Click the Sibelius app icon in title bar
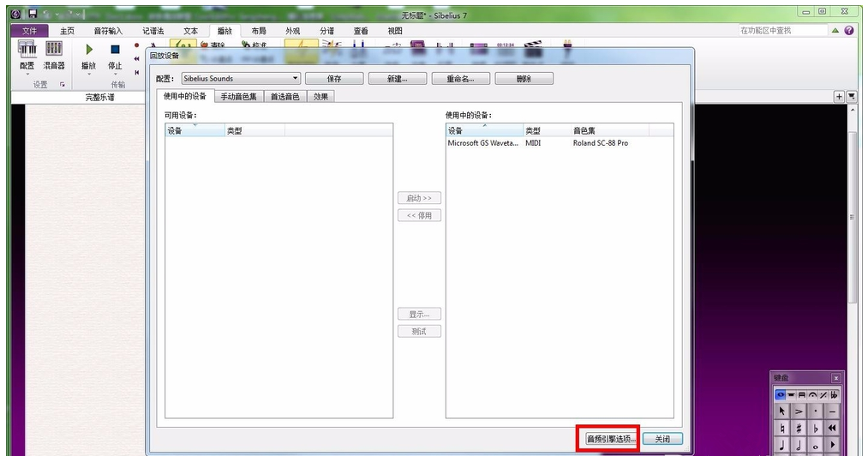 pyautogui.click(x=16, y=15)
